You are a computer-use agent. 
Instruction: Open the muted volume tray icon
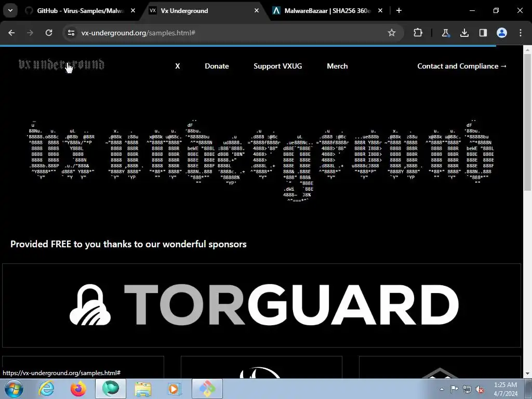[x=480, y=389]
